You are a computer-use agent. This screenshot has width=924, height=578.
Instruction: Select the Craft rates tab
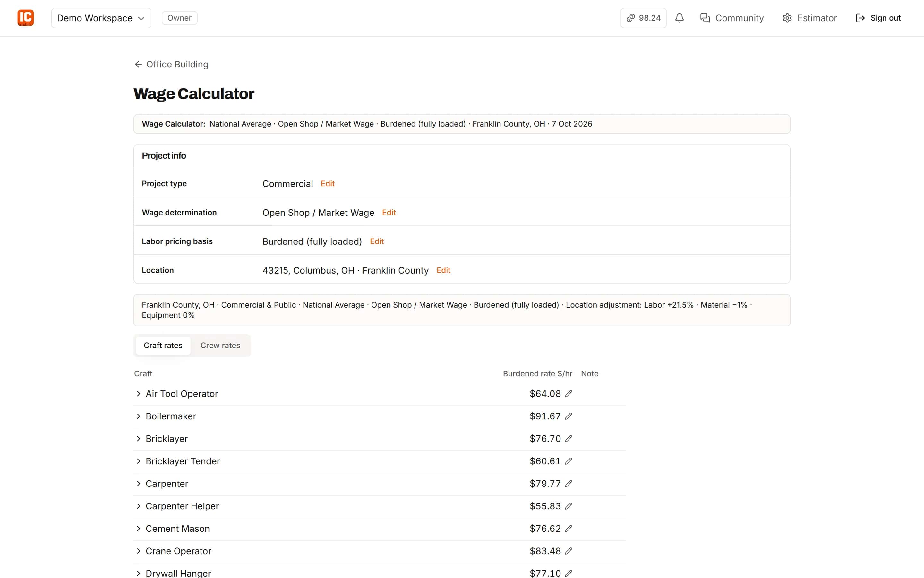click(x=163, y=346)
